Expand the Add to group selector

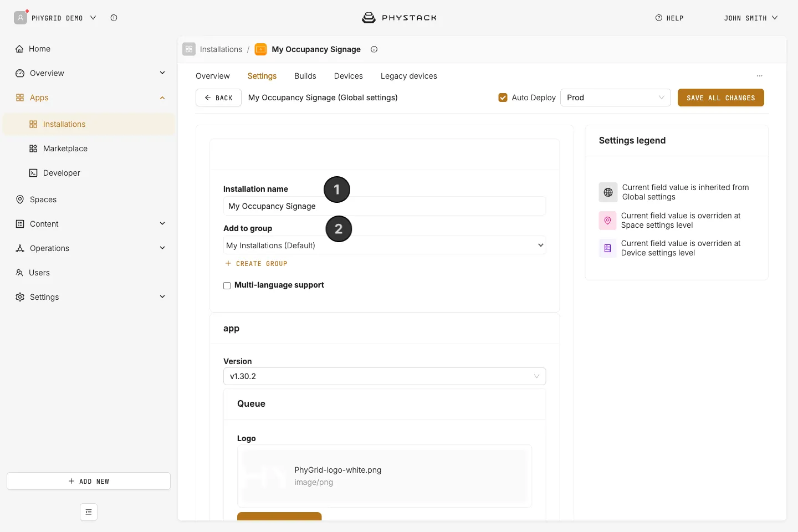point(385,245)
